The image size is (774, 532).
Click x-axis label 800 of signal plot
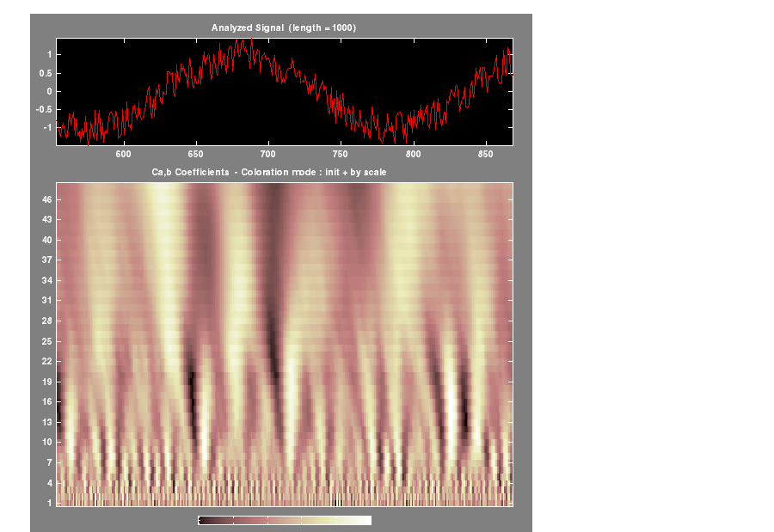click(413, 154)
